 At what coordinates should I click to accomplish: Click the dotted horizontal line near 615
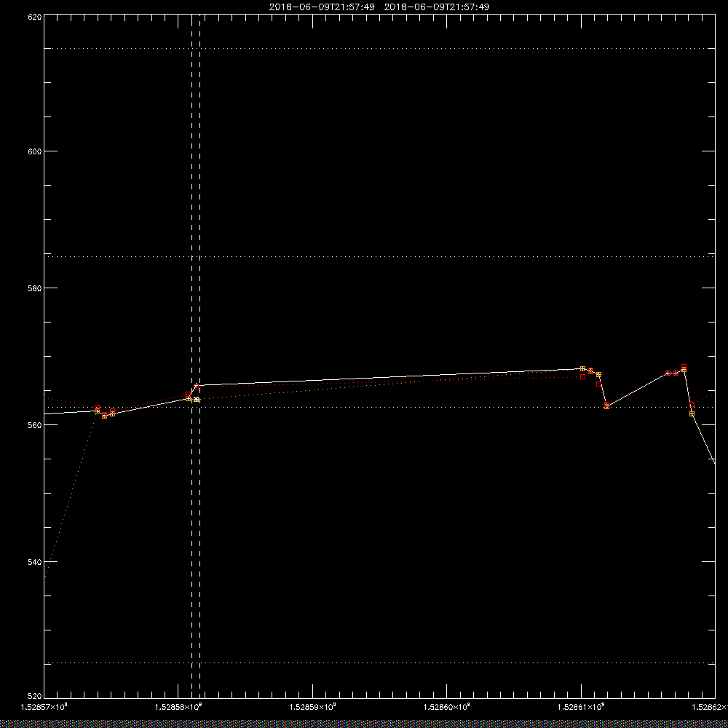click(379, 48)
